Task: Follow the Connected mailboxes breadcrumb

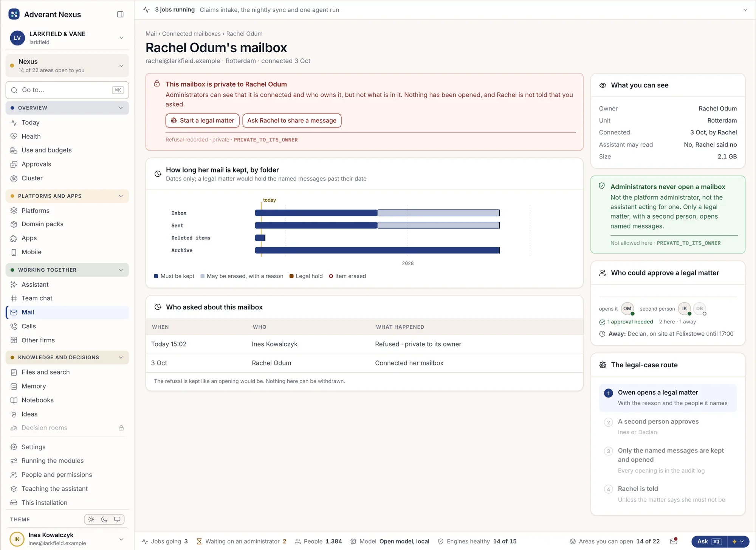Action: tap(191, 34)
